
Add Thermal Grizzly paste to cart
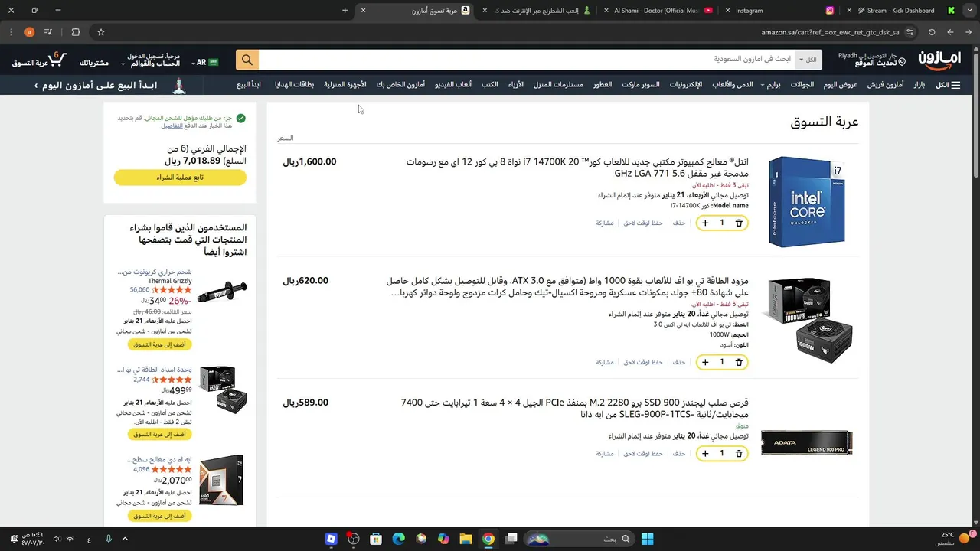pyautogui.click(x=160, y=344)
